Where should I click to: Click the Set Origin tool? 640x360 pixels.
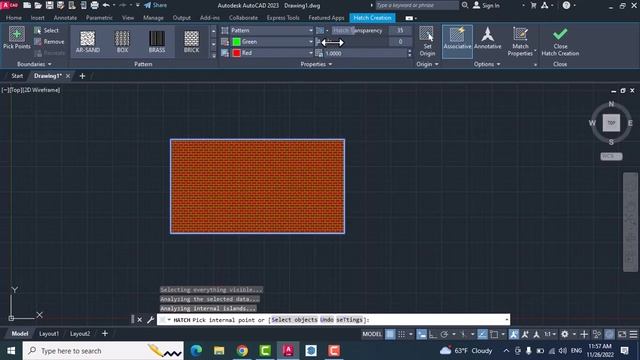(x=427, y=41)
